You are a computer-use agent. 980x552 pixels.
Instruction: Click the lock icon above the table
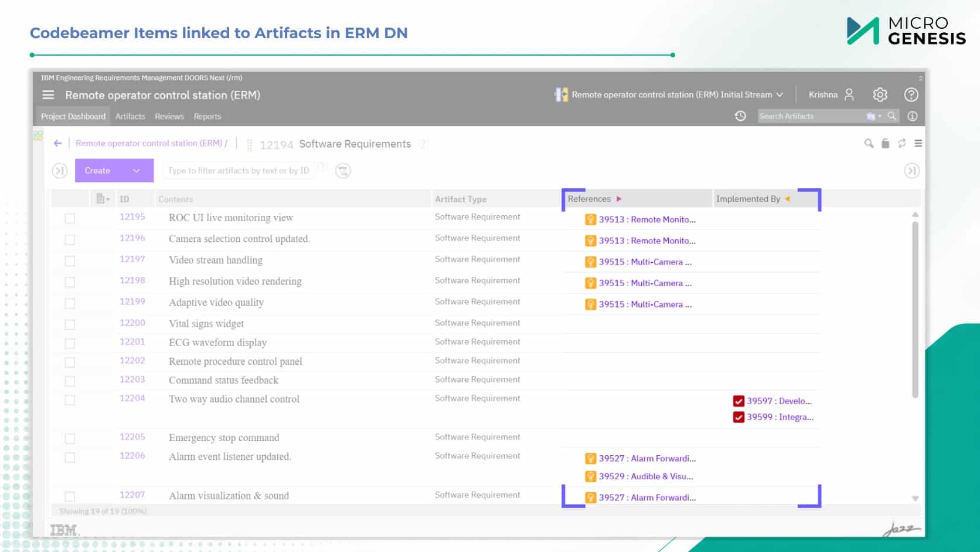[x=885, y=143]
